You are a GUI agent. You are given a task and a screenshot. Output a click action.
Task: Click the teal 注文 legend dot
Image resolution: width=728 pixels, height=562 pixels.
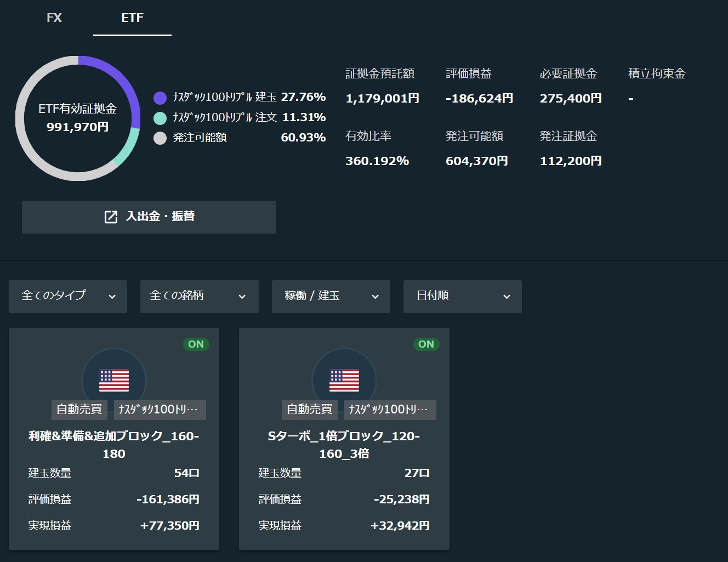point(160,118)
